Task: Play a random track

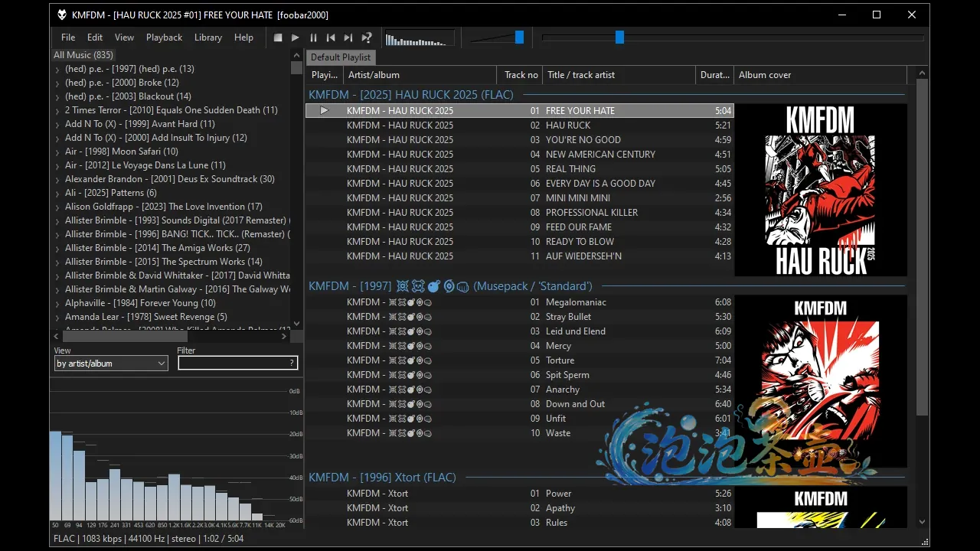Action: pyautogui.click(x=367, y=37)
